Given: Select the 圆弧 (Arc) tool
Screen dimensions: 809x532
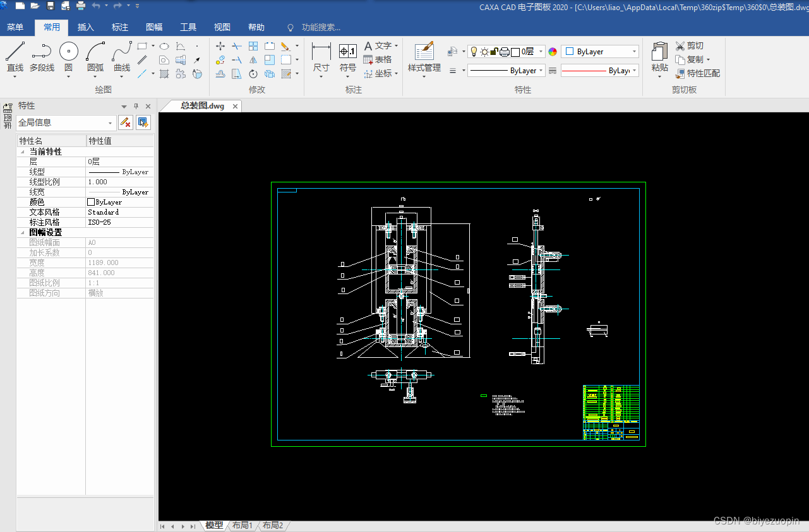Looking at the screenshot, I should click(95, 58).
